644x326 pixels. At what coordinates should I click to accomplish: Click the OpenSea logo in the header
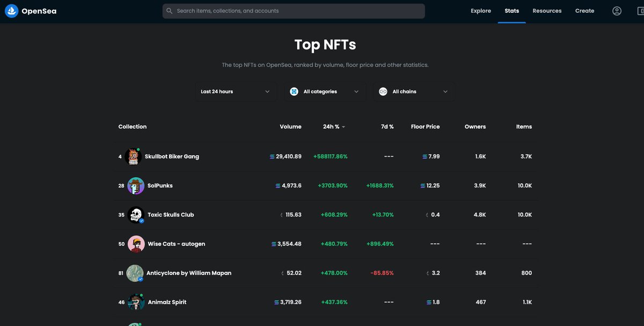click(x=31, y=11)
